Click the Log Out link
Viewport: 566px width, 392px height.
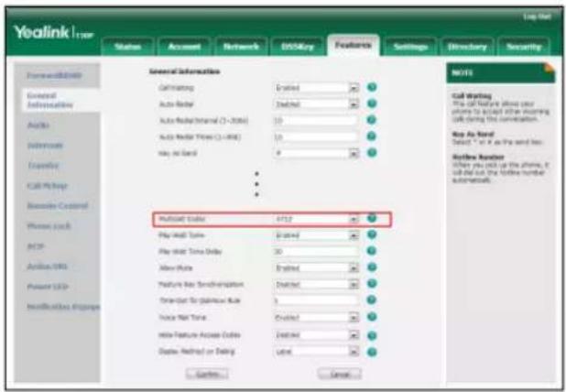[x=538, y=16]
